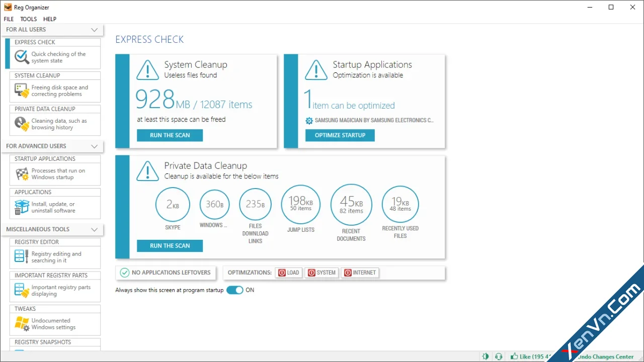644x362 pixels.
Task: Click 'No Applications Leftovers' label
Action: 171,273
